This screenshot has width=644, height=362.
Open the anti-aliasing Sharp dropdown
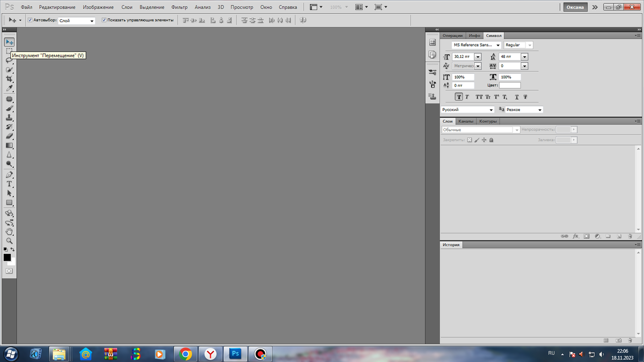[524, 109]
